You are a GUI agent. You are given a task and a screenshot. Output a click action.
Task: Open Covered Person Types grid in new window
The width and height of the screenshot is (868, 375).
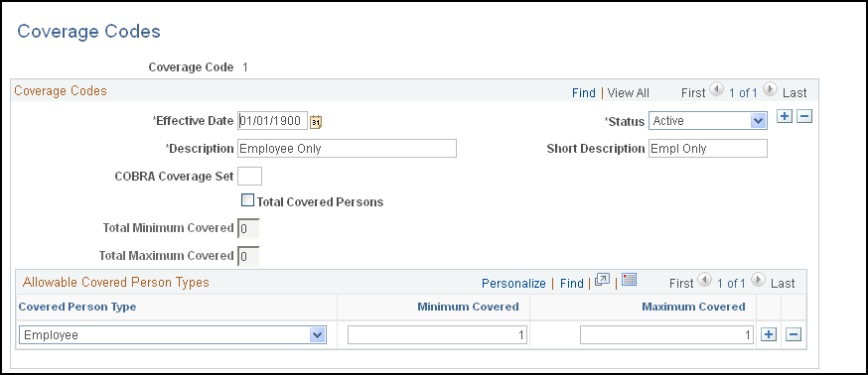click(602, 280)
